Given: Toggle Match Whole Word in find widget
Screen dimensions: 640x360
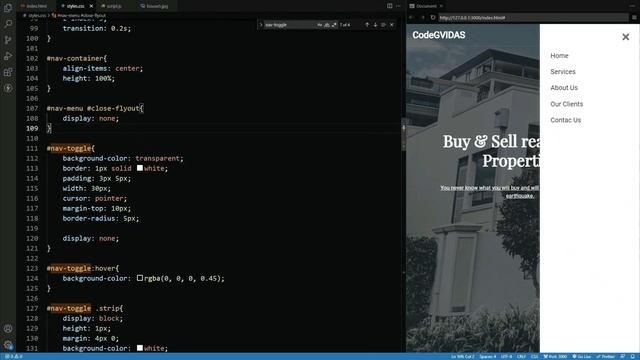Looking at the screenshot, I should (x=327, y=25).
